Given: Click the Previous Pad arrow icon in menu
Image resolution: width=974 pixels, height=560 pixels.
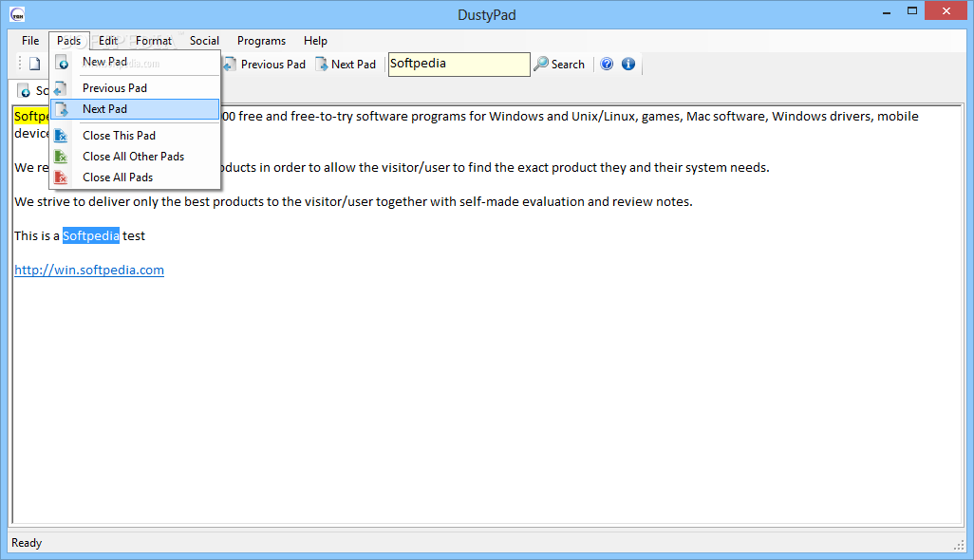Looking at the screenshot, I should click(x=60, y=89).
